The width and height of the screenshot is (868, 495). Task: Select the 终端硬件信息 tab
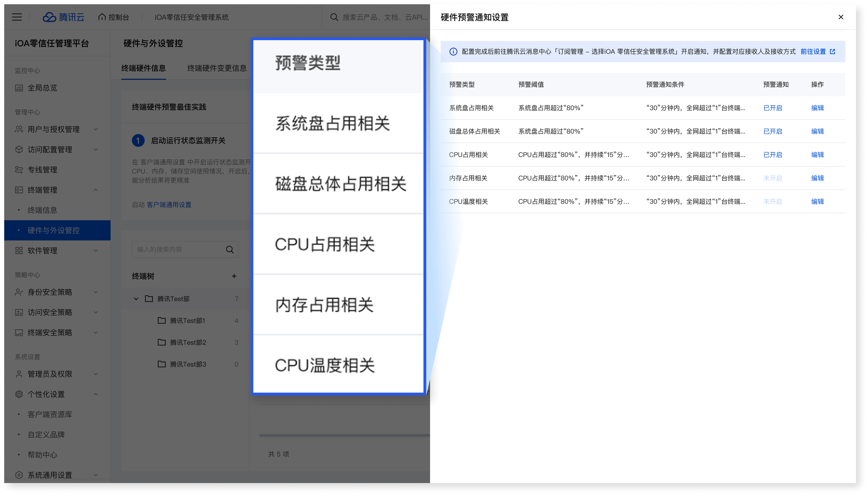coord(143,68)
